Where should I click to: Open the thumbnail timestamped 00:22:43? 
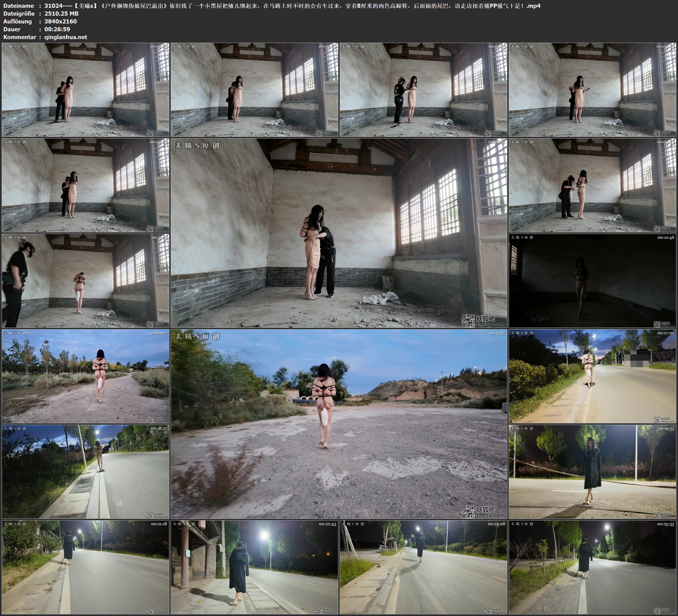click(254, 567)
